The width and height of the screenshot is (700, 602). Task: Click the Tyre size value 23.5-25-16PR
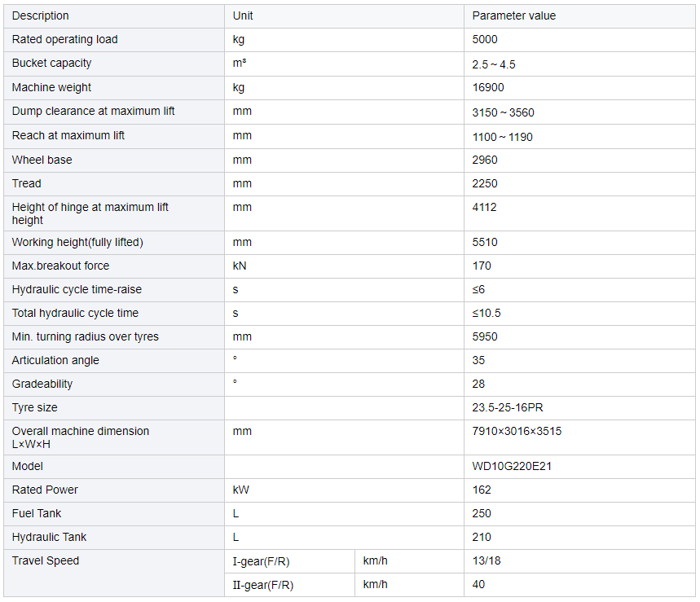point(508,407)
